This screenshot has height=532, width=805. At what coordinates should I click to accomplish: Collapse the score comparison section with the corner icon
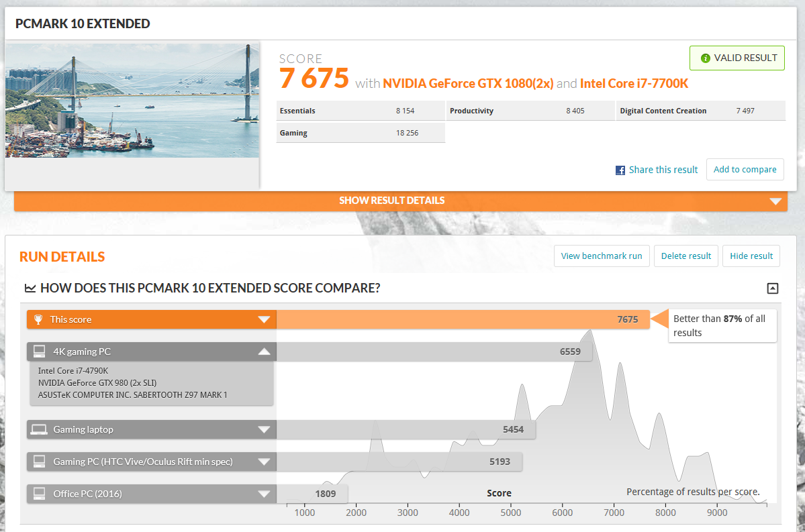coord(772,288)
